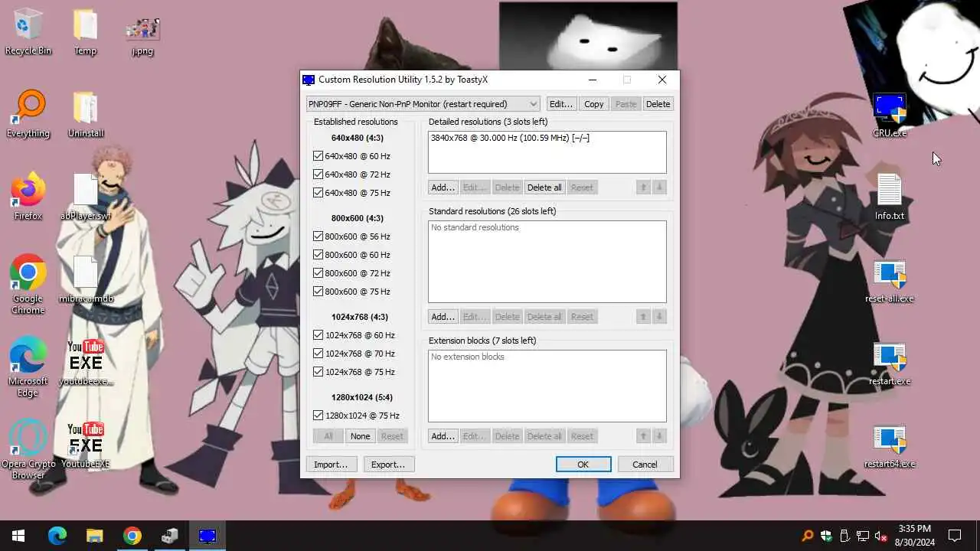This screenshot has width=980, height=551.
Task: Toggle 800x600 @ 56 Hz checkbox
Action: [318, 236]
